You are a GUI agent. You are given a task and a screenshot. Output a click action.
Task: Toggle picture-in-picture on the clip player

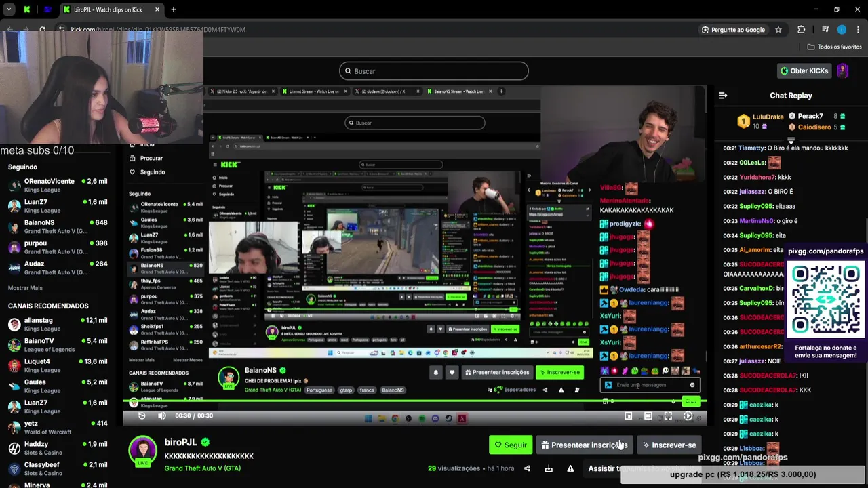tap(628, 416)
